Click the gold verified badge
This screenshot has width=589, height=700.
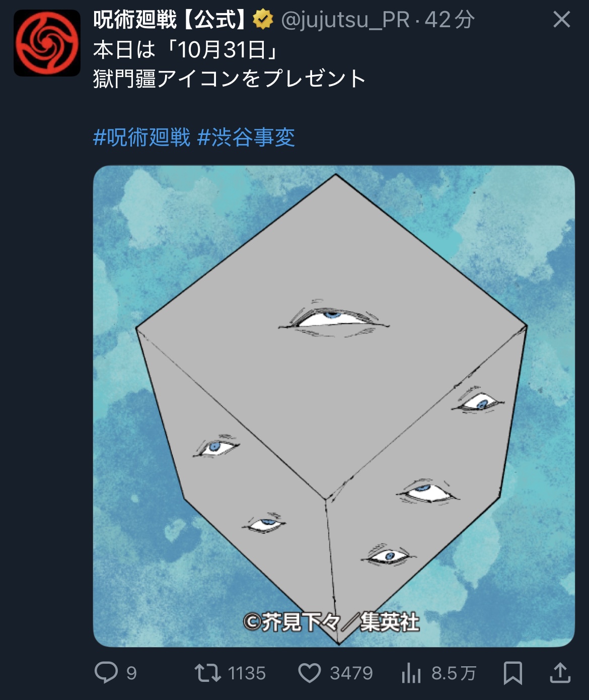263,20
